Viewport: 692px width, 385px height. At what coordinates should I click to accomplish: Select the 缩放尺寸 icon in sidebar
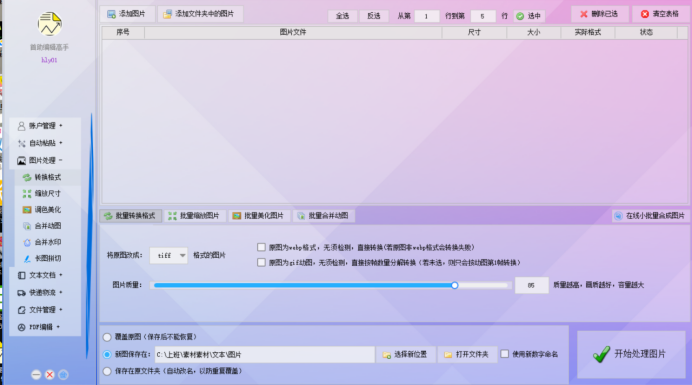pyautogui.click(x=27, y=194)
